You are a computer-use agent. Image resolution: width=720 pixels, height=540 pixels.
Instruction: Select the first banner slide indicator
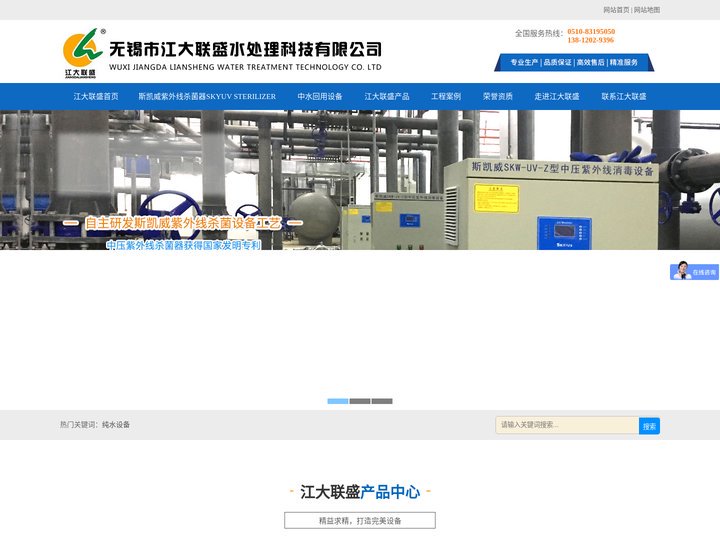point(338,401)
